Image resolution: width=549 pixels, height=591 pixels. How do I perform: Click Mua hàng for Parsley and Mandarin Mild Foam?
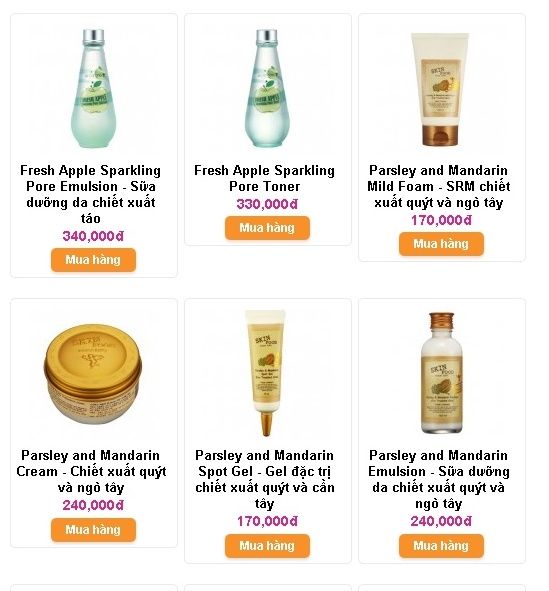click(441, 244)
